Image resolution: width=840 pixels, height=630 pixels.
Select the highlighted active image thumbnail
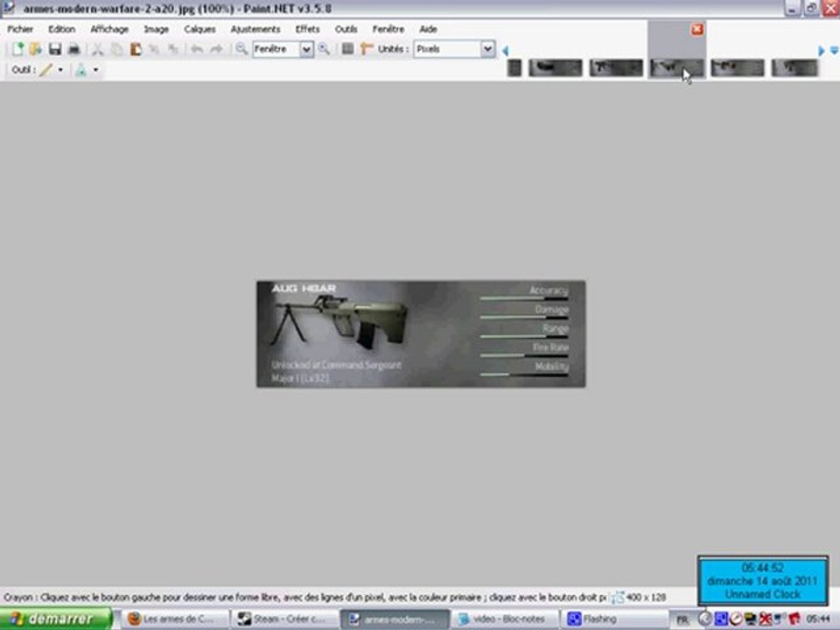(x=676, y=67)
